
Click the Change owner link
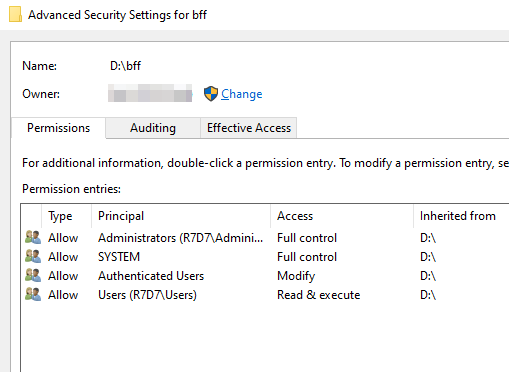click(x=242, y=94)
